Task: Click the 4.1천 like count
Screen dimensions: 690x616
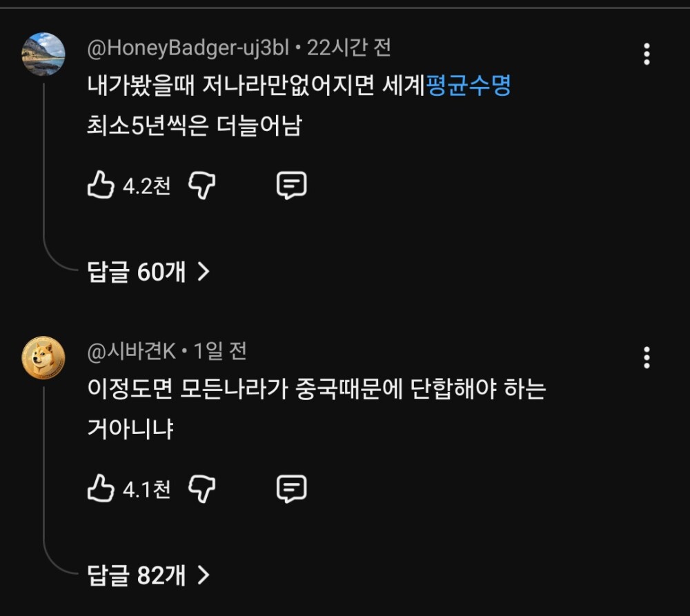Action: pyautogui.click(x=146, y=490)
